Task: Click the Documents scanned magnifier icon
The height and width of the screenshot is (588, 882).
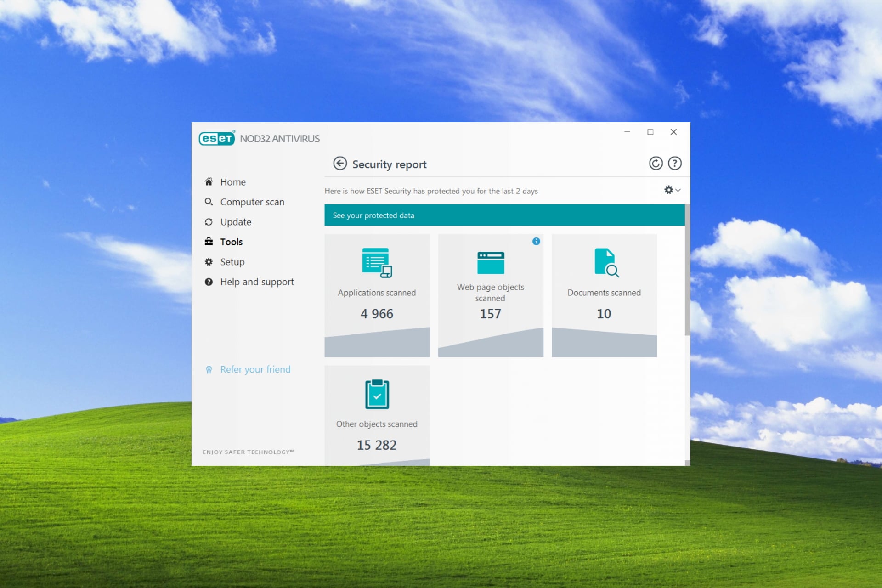Action: (x=606, y=263)
